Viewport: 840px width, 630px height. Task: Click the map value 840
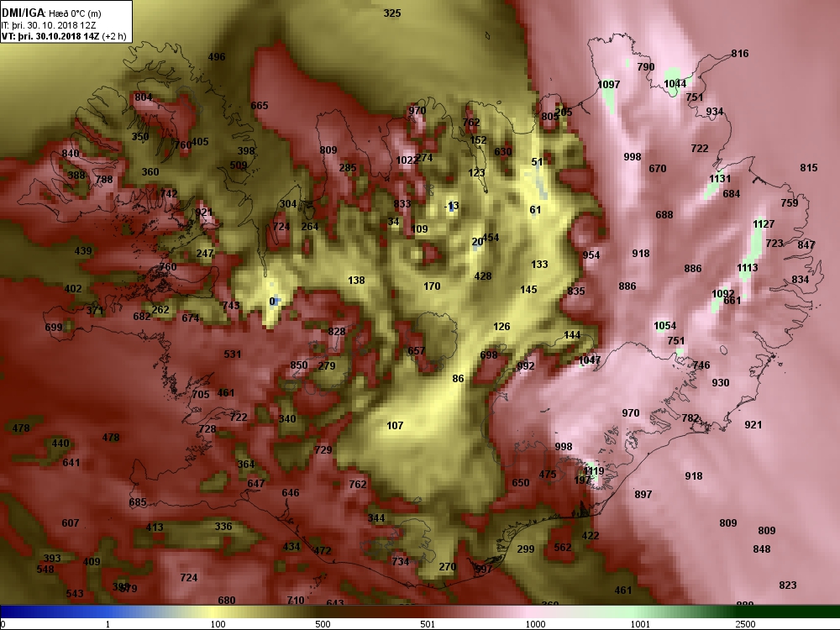tap(71, 153)
